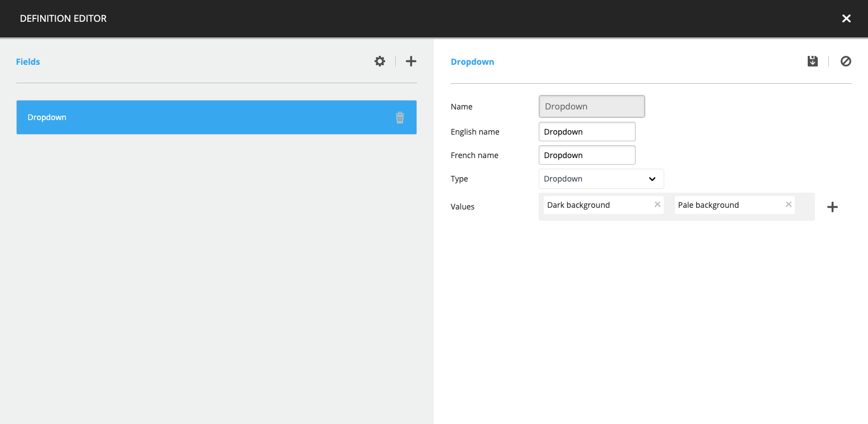This screenshot has height=424, width=868.
Task: Open the Fields panel settings gear
Action: (380, 61)
